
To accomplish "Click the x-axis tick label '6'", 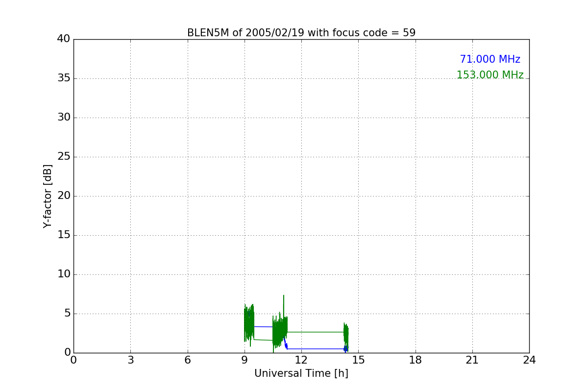I will click(188, 360).
